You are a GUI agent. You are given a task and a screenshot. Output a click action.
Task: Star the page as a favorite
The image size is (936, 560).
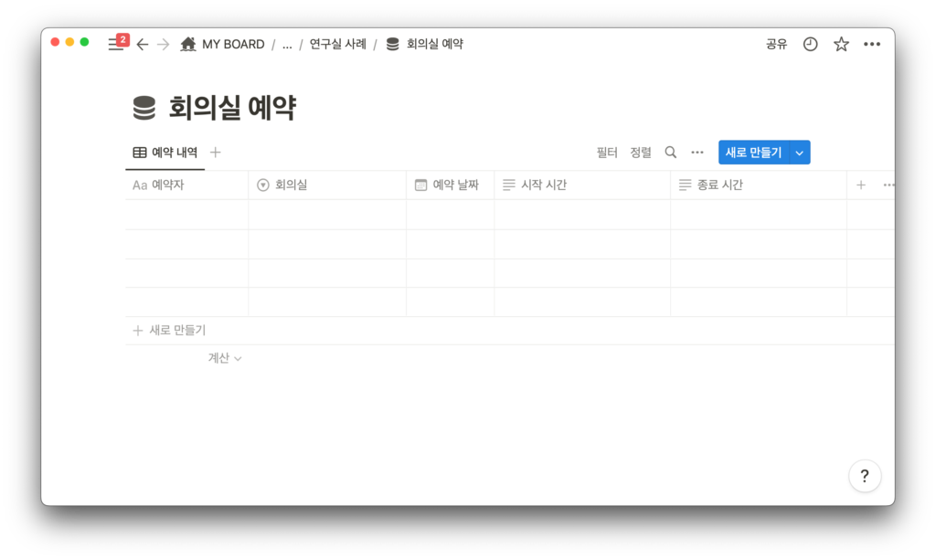pos(841,43)
